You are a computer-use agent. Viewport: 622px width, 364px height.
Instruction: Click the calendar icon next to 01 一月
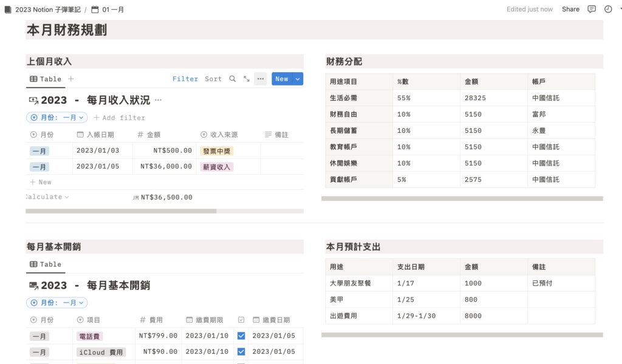pyautogui.click(x=95, y=10)
